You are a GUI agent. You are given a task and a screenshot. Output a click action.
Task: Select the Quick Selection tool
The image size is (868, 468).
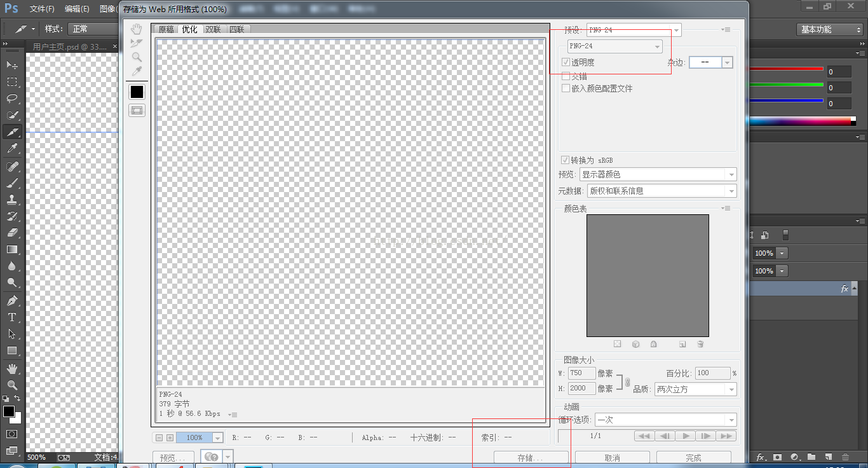[12, 115]
